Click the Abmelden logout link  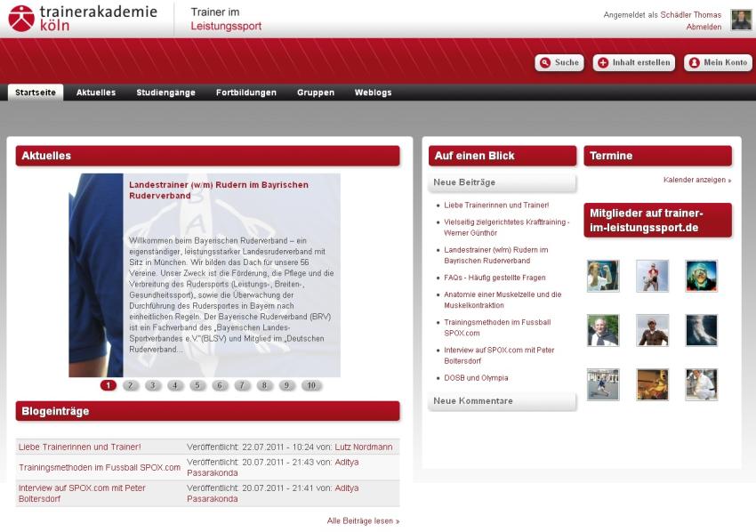(704, 27)
